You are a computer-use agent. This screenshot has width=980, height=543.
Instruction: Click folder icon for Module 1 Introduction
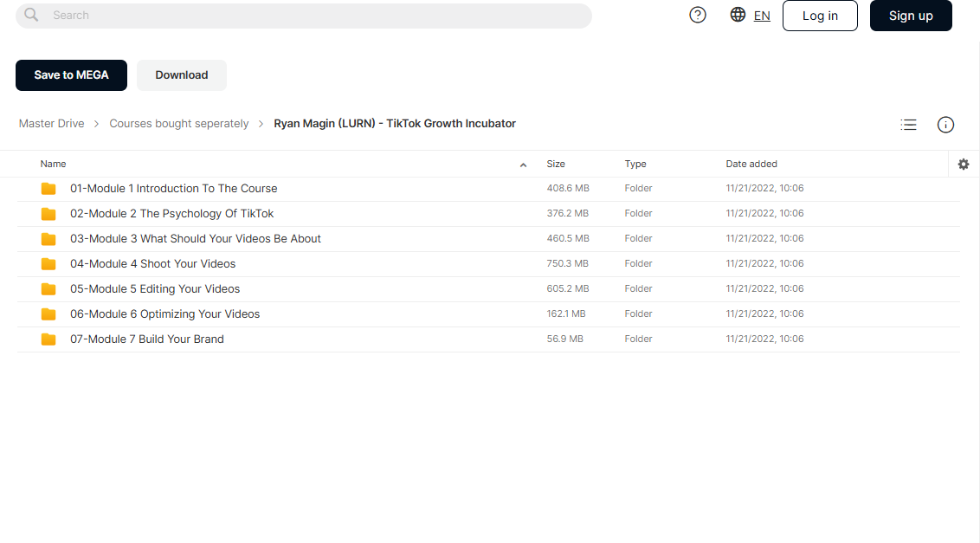click(x=48, y=188)
